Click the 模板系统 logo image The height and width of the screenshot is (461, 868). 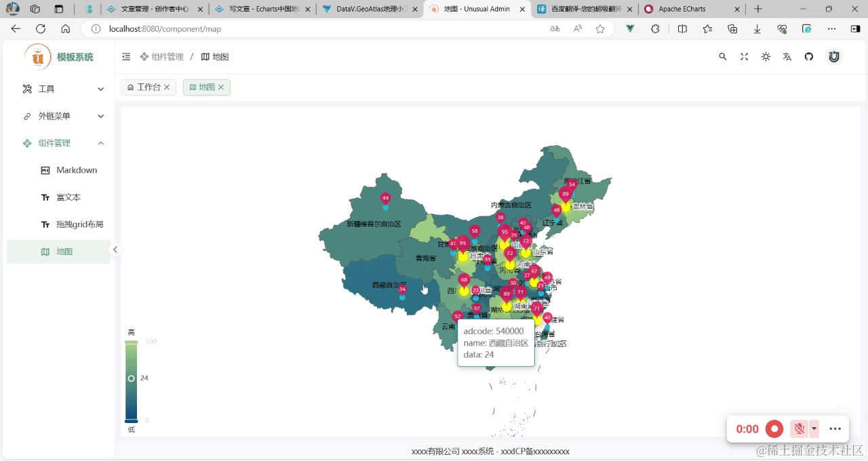point(38,57)
